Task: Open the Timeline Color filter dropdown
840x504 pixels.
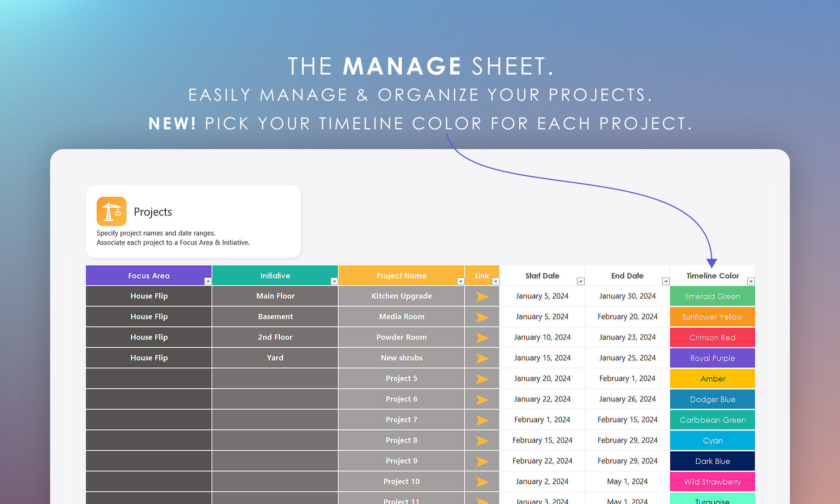Action: click(x=751, y=281)
